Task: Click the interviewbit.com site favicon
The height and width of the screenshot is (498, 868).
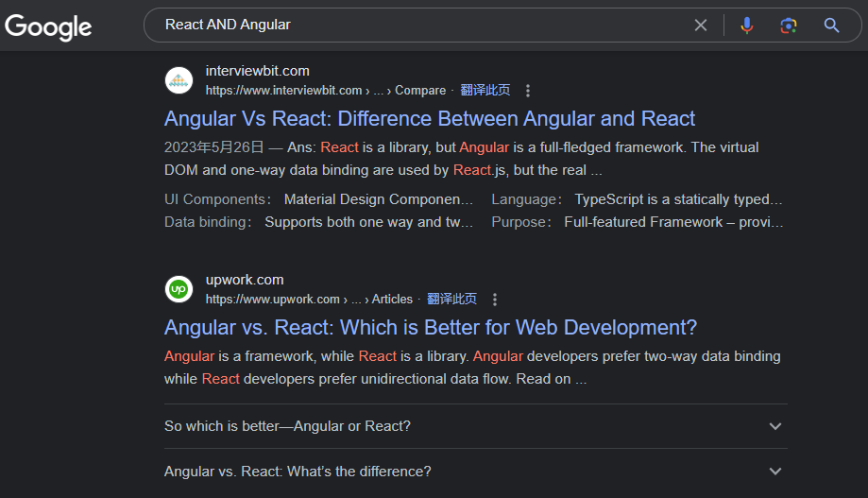Action: coord(179,81)
